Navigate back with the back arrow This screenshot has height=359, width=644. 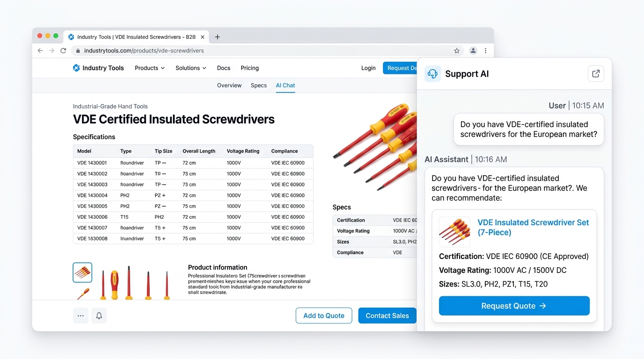pos(40,50)
